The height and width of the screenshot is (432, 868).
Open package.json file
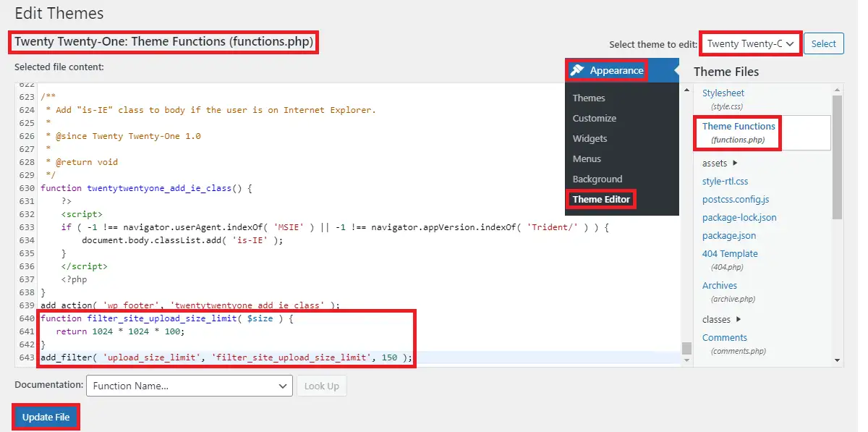tap(729, 235)
